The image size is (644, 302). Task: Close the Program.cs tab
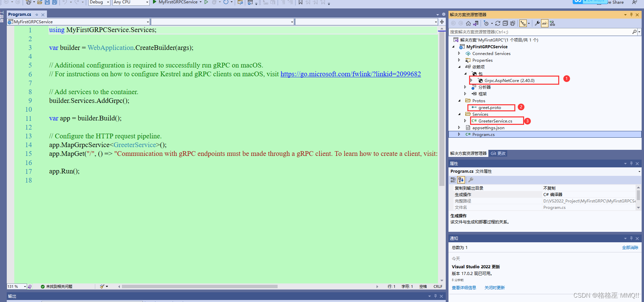point(43,15)
